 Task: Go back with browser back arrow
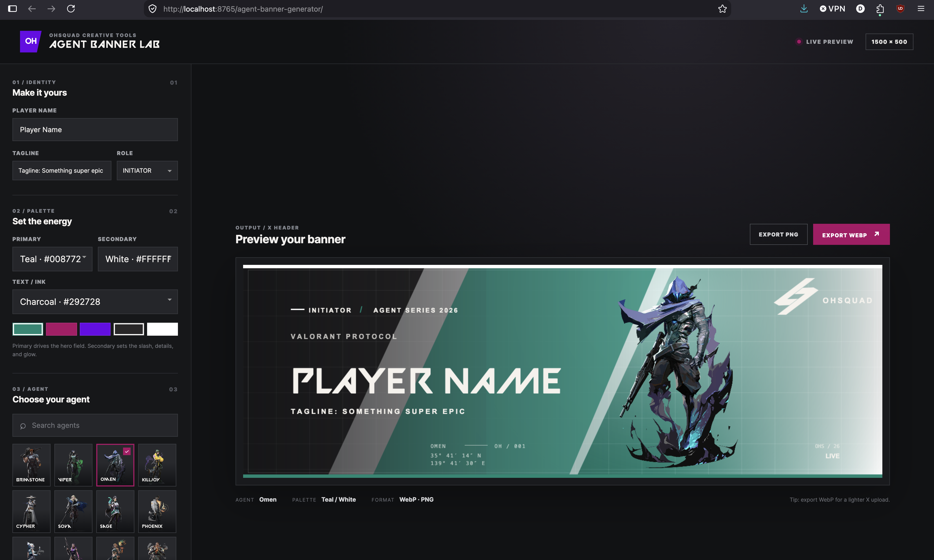pos(32,9)
